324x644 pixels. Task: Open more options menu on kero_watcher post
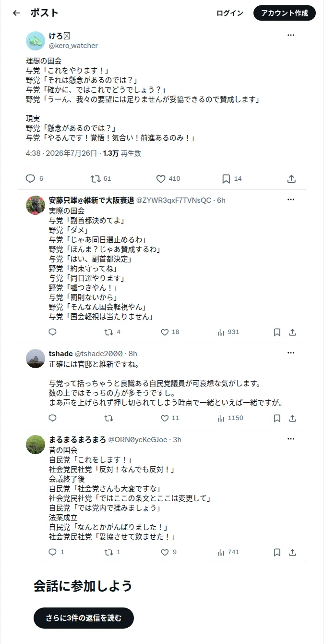(291, 35)
